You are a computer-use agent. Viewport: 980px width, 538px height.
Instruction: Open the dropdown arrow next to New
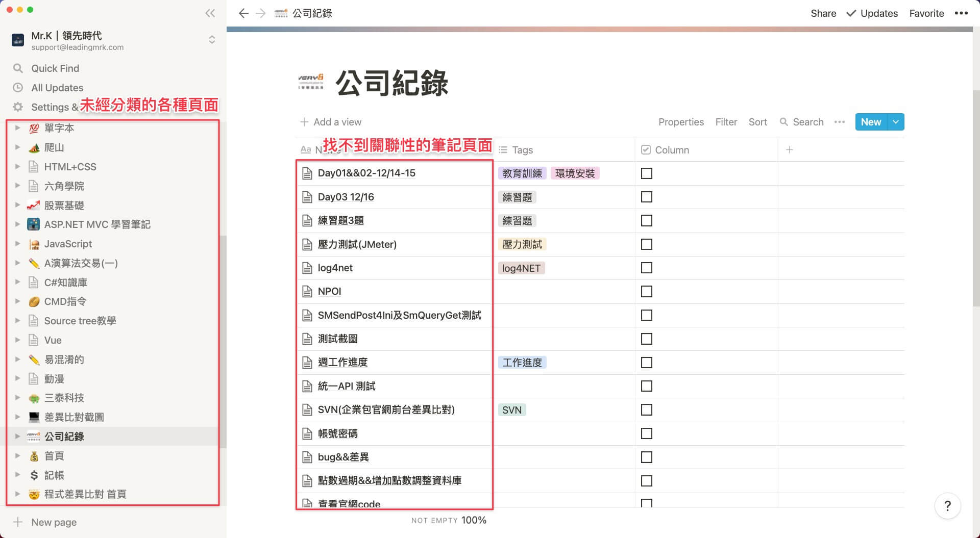click(x=895, y=122)
